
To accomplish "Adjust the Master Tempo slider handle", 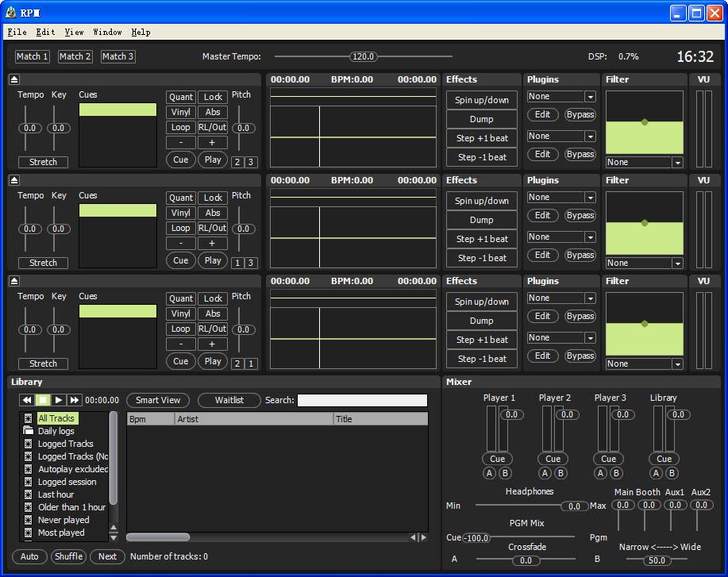I will [363, 56].
